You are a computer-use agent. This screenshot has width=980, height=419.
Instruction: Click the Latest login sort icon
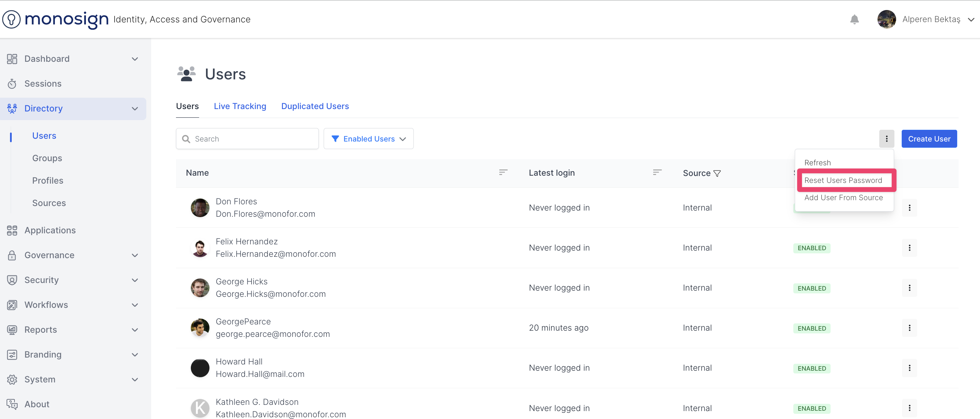[x=657, y=172]
